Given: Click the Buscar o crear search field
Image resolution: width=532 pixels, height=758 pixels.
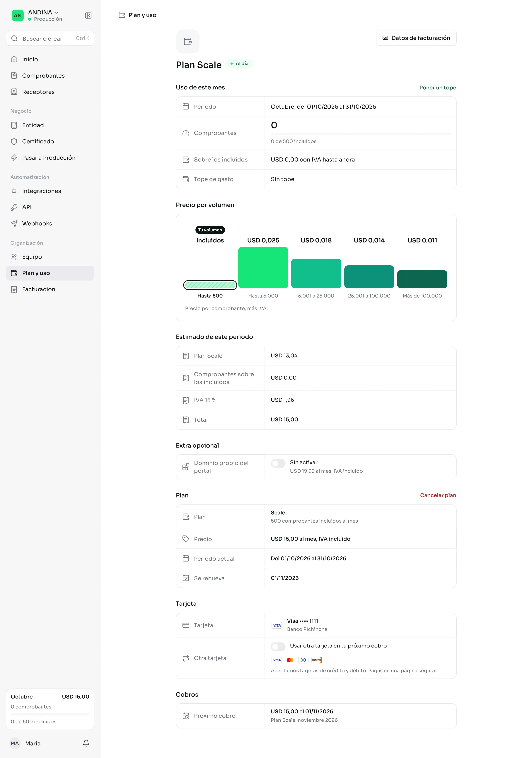Looking at the screenshot, I should (50, 39).
